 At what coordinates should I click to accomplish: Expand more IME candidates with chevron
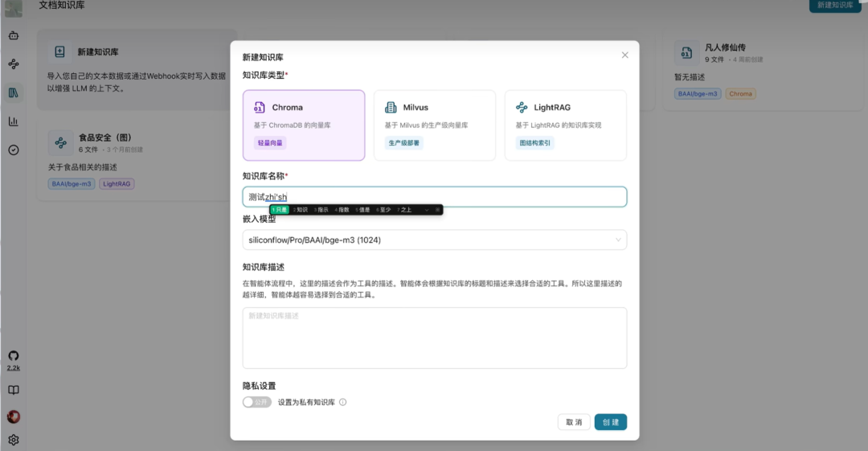[x=426, y=210]
